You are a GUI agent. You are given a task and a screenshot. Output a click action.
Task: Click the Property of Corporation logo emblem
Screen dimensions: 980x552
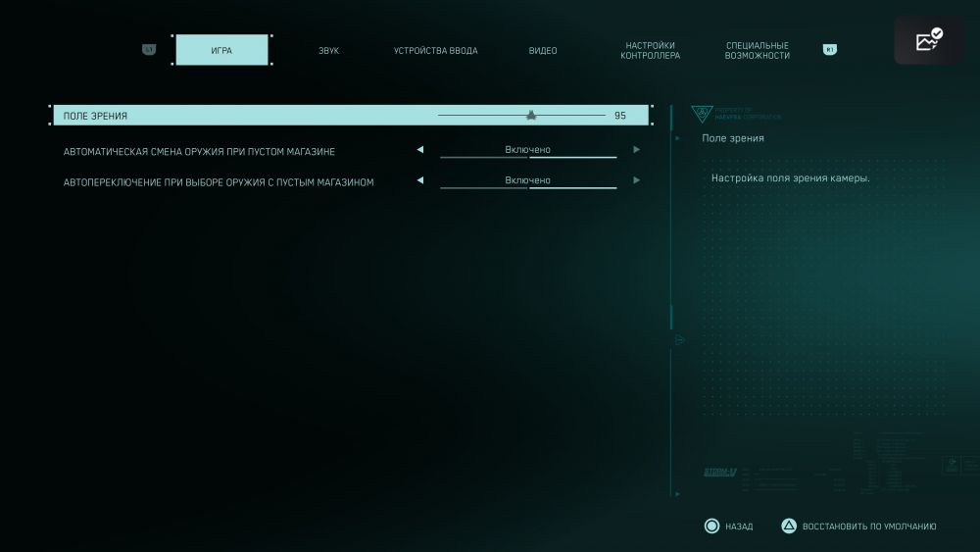[701, 114]
